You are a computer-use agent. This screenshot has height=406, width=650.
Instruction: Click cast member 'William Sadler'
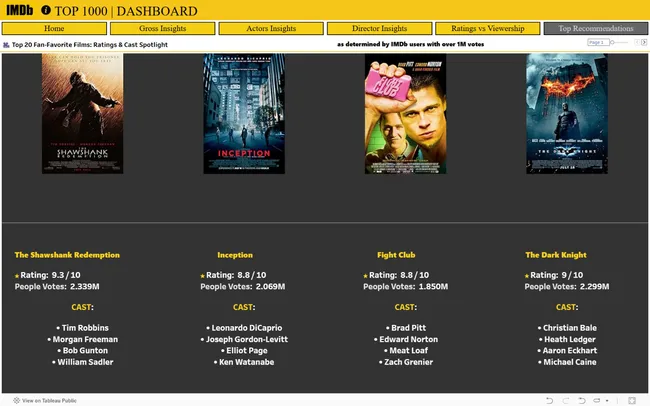pos(85,362)
